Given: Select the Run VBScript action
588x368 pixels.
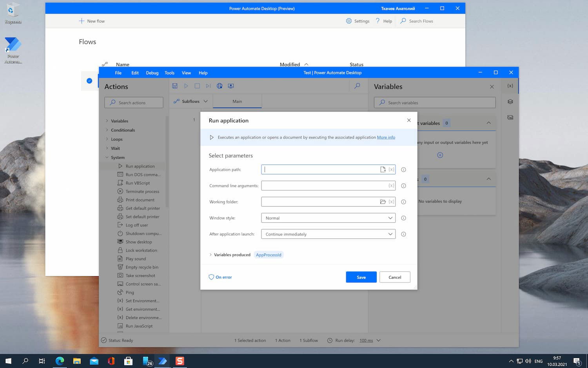Looking at the screenshot, I should [x=138, y=183].
